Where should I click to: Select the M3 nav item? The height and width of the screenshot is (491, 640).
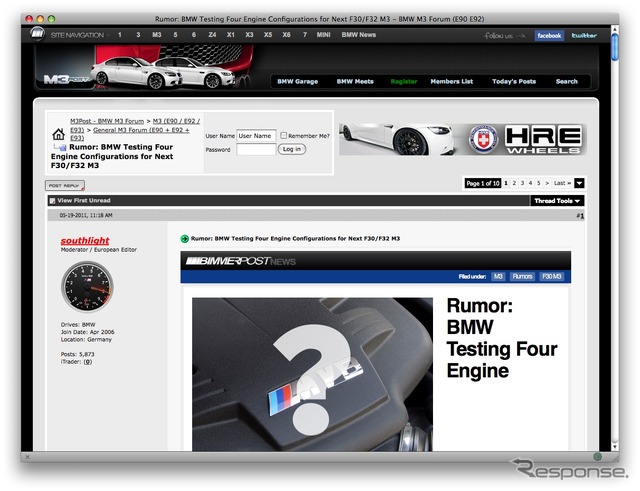coord(157,35)
